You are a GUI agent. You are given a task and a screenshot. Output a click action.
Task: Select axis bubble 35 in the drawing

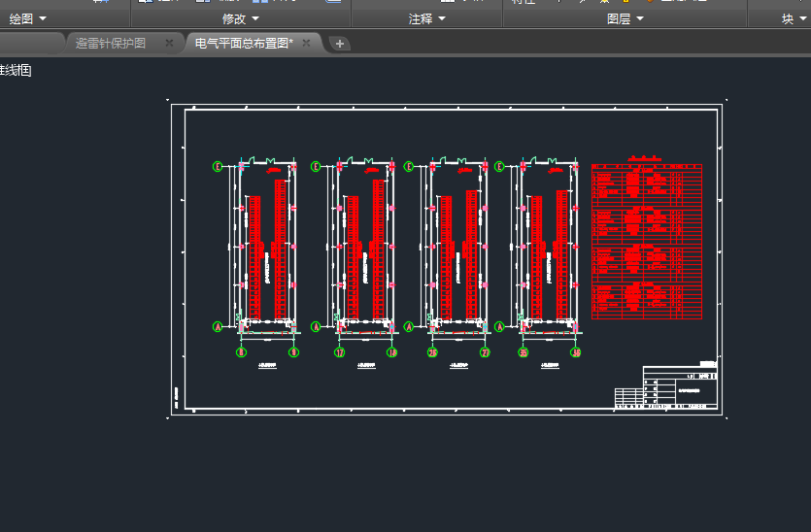pyautogui.click(x=523, y=352)
